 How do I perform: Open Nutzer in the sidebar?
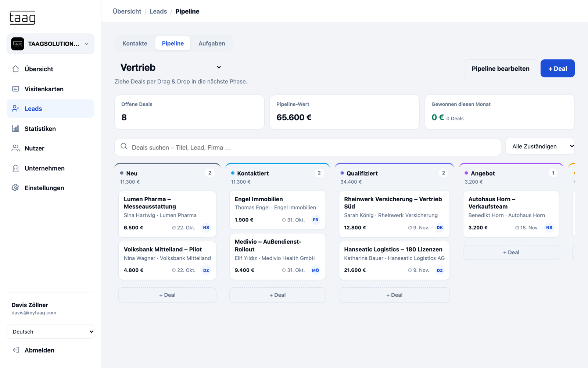pos(50,148)
